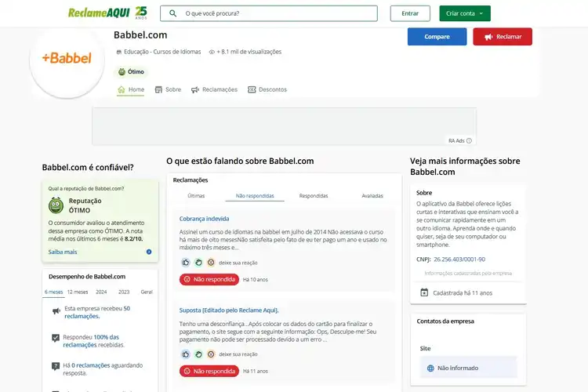Image resolution: width=588 pixels, height=392 pixels.
Task: Click the calendar icon by Cadastrada há 11 anos
Action: pyautogui.click(x=424, y=292)
